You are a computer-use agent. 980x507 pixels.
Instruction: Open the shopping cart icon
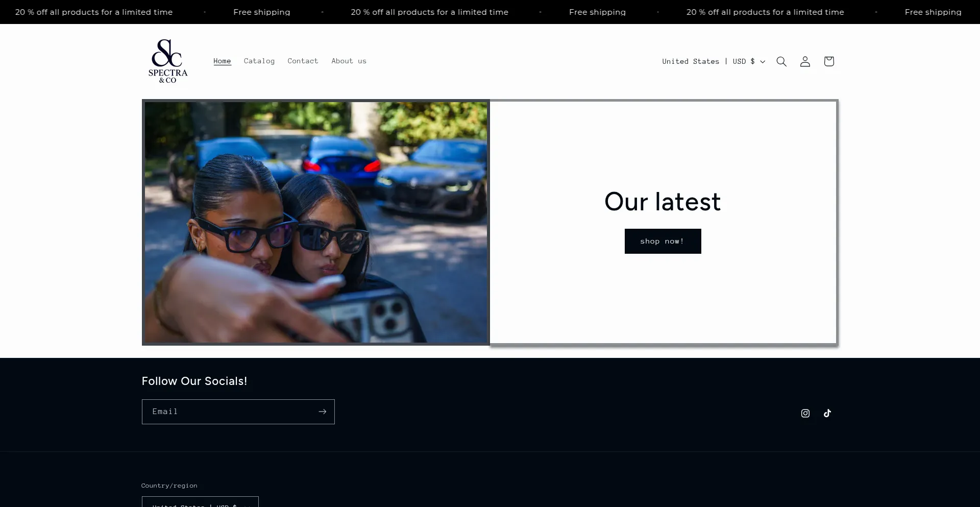(x=829, y=61)
